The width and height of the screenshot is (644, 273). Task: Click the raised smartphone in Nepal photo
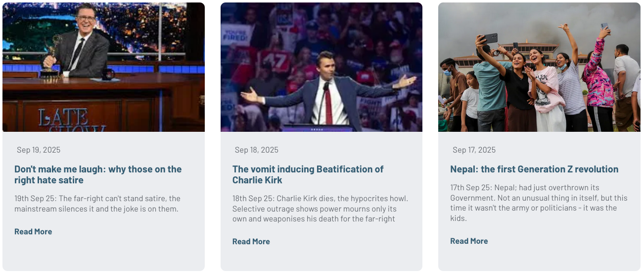[x=490, y=38]
